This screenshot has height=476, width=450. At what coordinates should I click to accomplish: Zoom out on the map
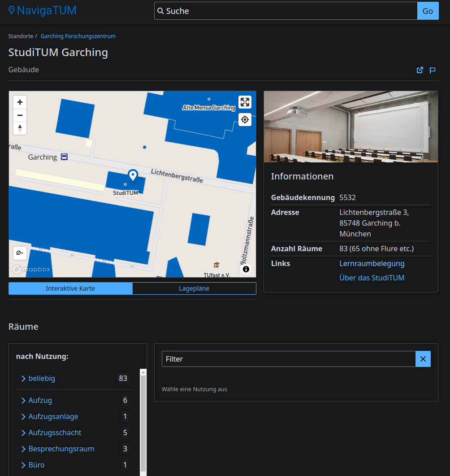pos(20,115)
